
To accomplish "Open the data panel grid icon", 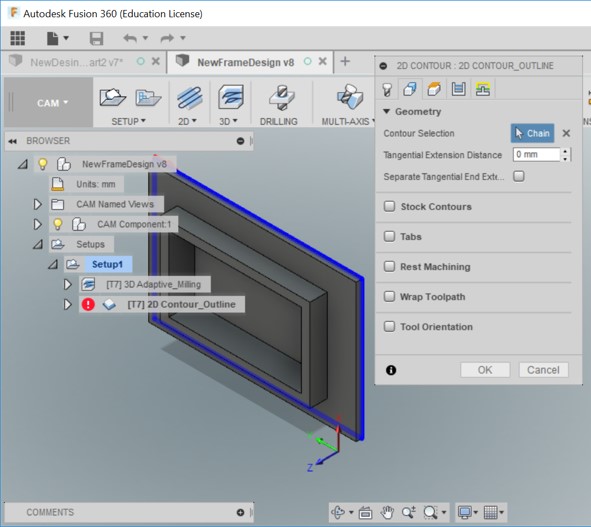I will click(x=18, y=38).
